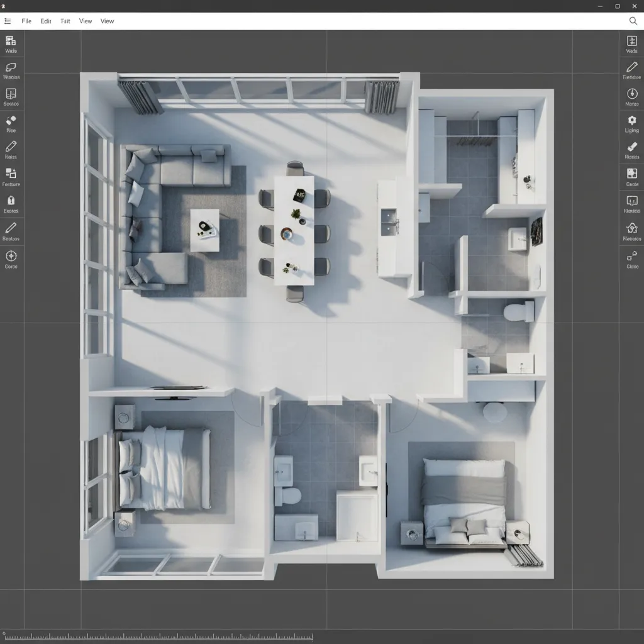Open the comment-box icon in right sidebar
644x644 pixels.
[631, 204]
